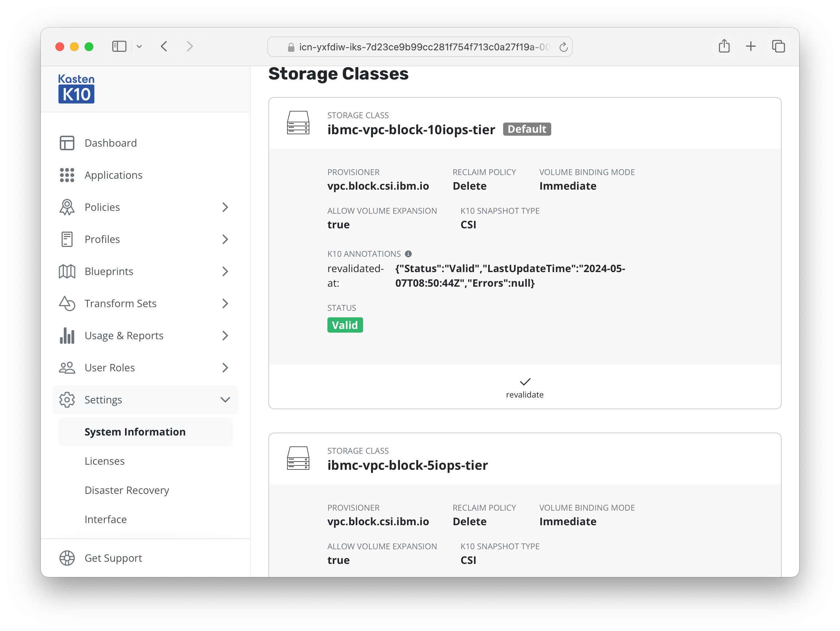Click the revalidate button label
840x631 pixels.
coord(525,395)
